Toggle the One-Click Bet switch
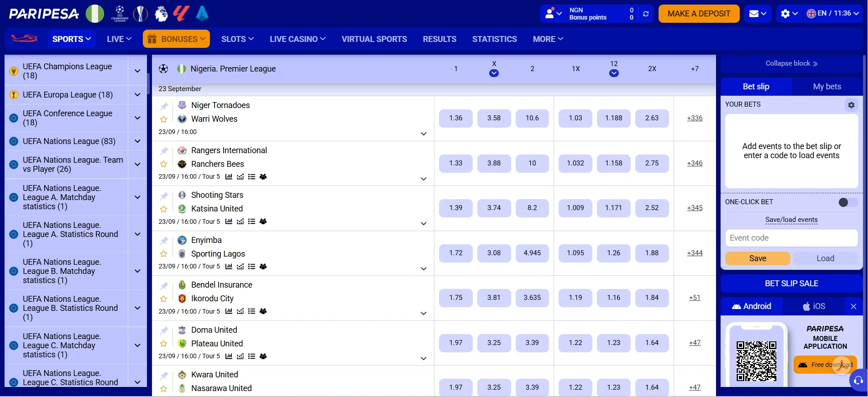The image size is (868, 397). (848, 202)
